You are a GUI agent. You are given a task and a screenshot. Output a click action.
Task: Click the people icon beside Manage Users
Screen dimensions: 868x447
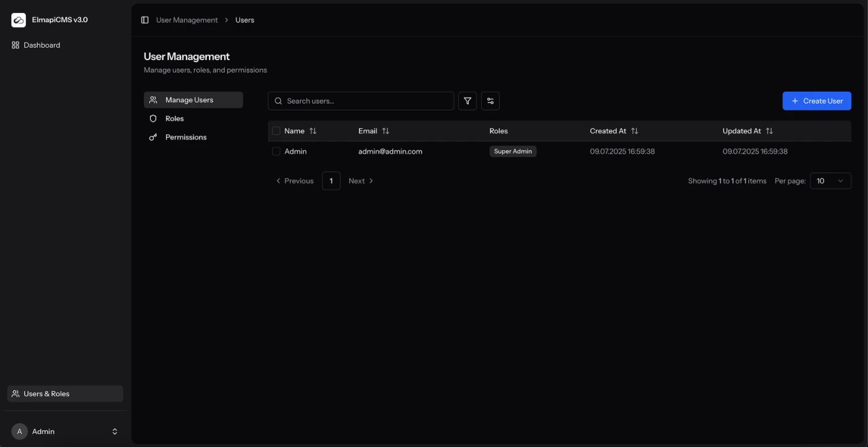153,100
